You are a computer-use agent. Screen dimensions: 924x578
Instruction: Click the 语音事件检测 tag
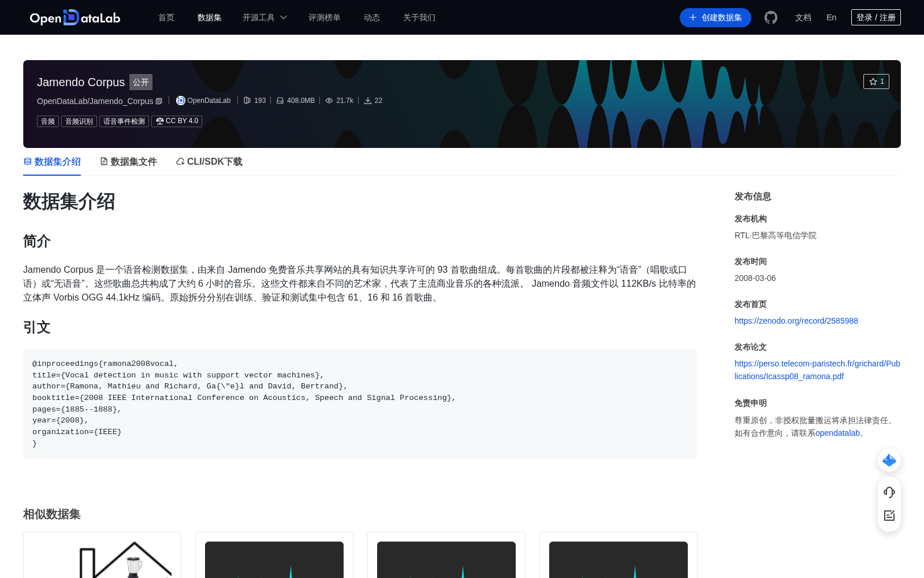(124, 121)
